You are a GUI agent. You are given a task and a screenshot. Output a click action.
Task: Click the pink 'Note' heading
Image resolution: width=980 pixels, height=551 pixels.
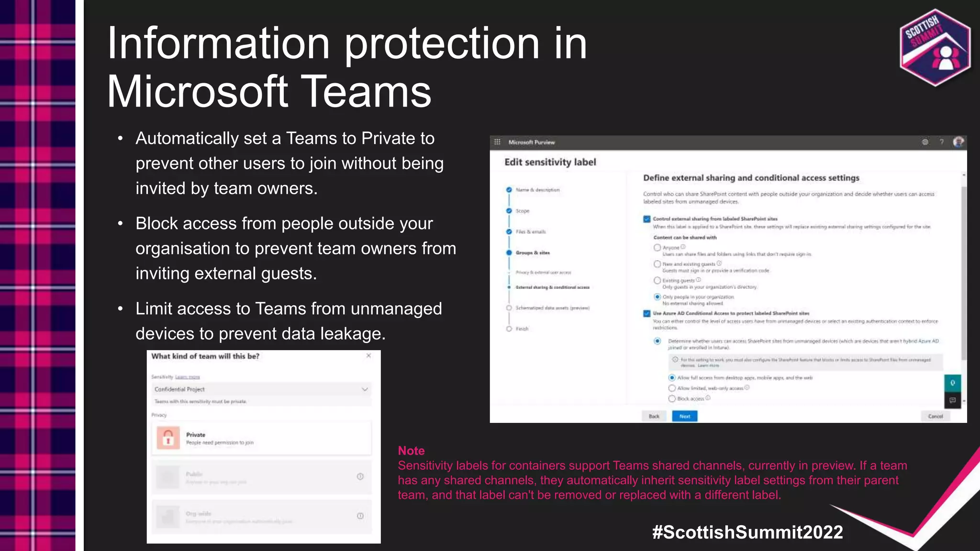pyautogui.click(x=411, y=451)
